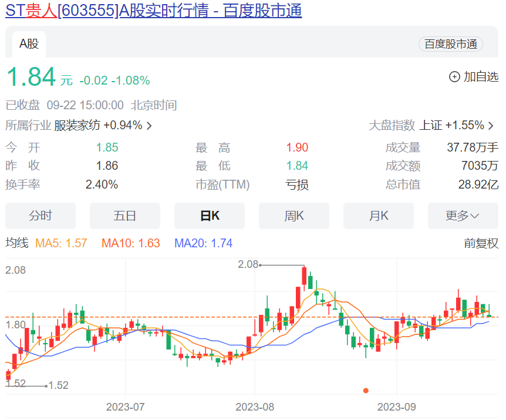
Task: Switch to the 周K chart tab
Action: pyautogui.click(x=294, y=216)
